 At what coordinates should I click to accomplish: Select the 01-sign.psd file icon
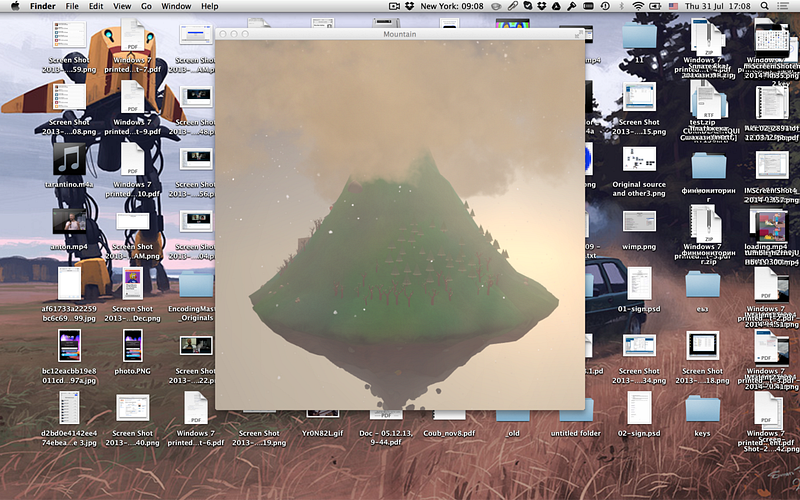[x=639, y=283]
